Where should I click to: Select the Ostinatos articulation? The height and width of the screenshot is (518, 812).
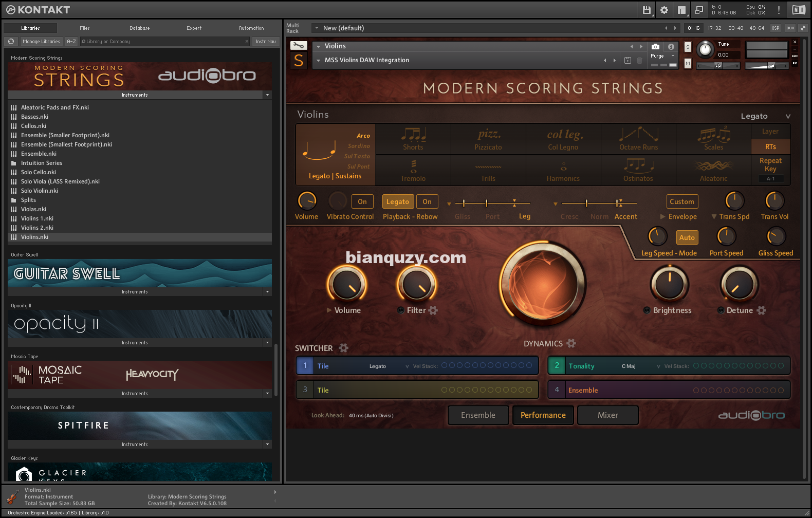point(638,170)
